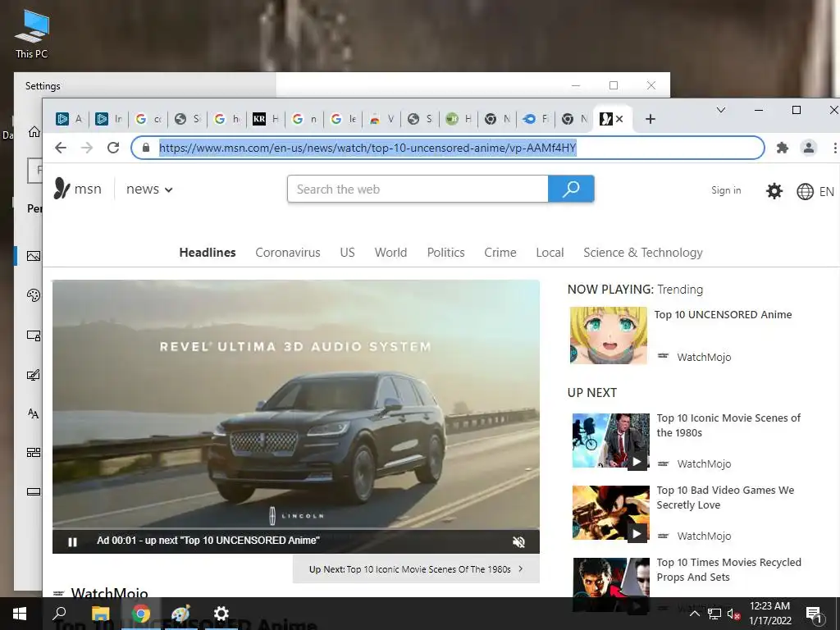Click Top 10 Iconic Movie Scenes title
The height and width of the screenshot is (630, 840).
pos(728,426)
